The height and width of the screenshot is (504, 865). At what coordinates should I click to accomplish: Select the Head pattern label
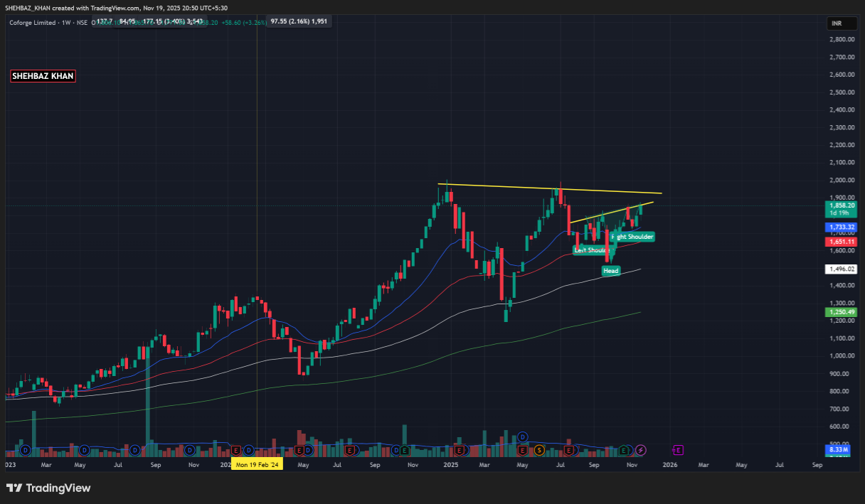[611, 271]
